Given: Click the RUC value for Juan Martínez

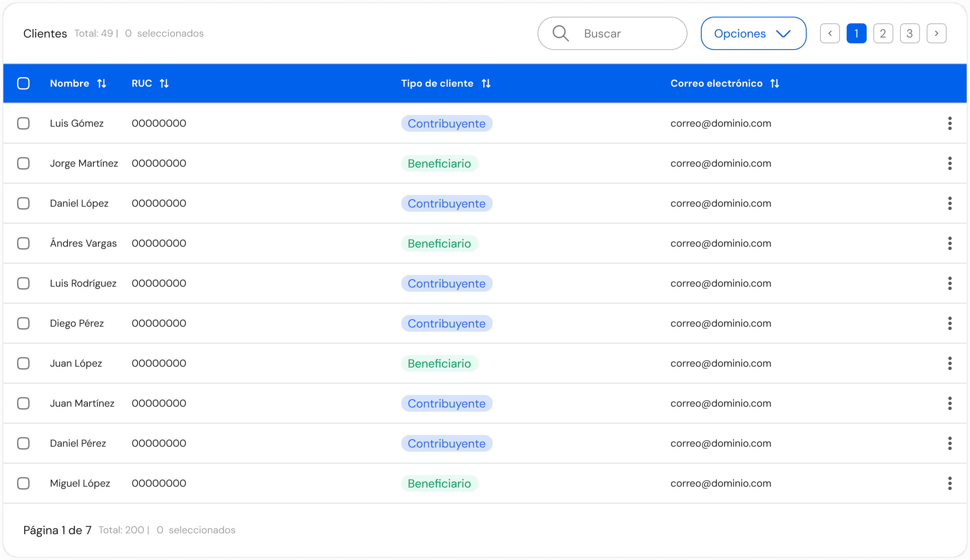Looking at the screenshot, I should click(x=159, y=403).
